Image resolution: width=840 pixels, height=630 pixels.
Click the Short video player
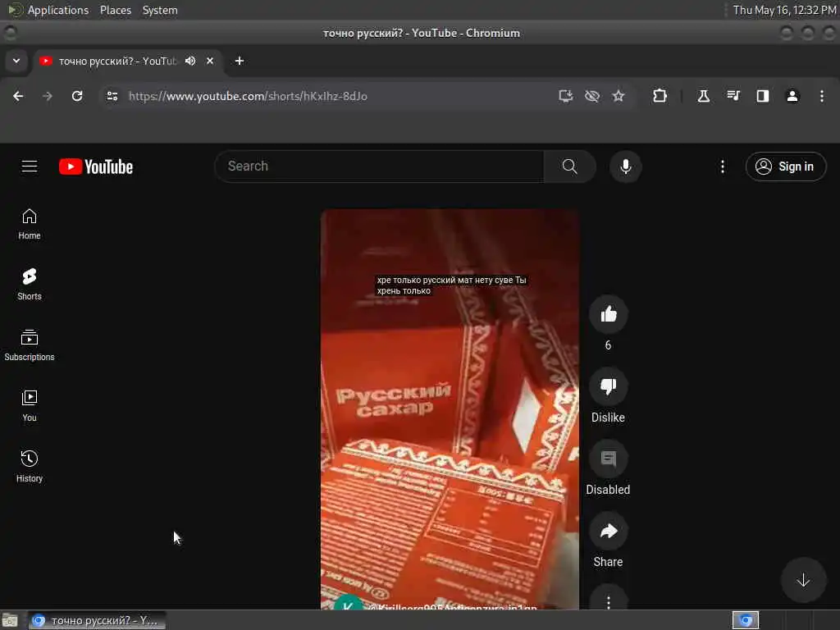[x=450, y=409]
